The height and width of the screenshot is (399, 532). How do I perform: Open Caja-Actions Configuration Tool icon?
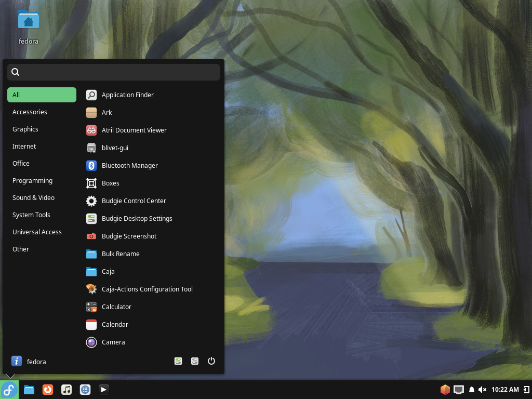click(91, 289)
